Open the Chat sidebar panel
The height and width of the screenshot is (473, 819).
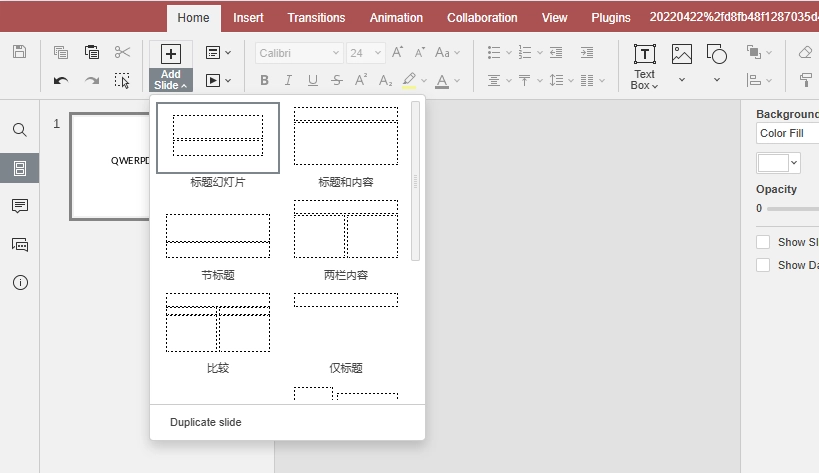[x=20, y=244]
